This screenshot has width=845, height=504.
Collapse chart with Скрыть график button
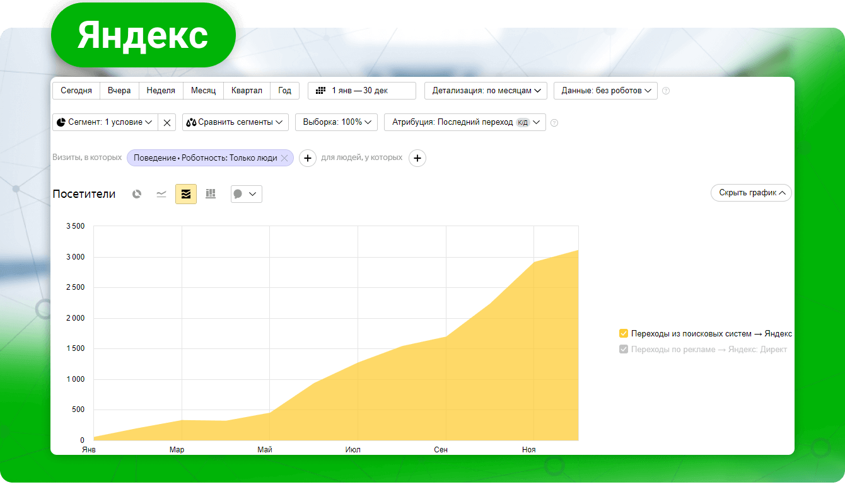(x=751, y=193)
